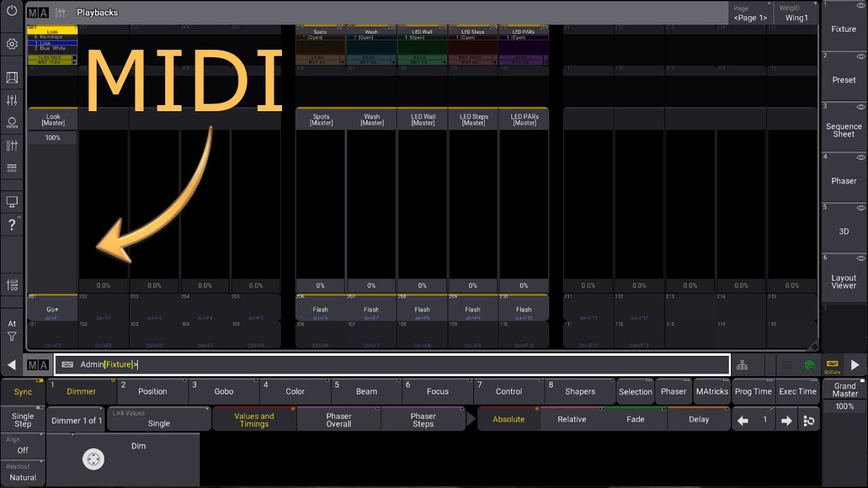The height and width of the screenshot is (488, 868).
Task: Click the fixture head icon in sidebar
Action: (12, 123)
